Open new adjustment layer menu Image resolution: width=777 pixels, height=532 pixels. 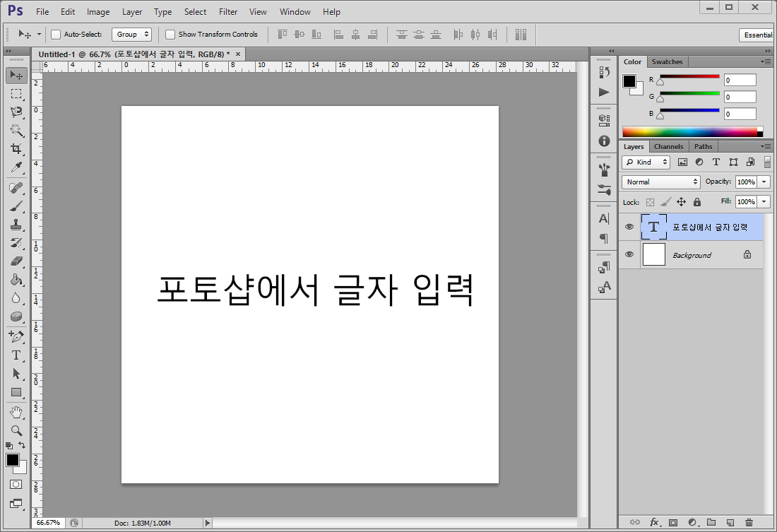[693, 523]
